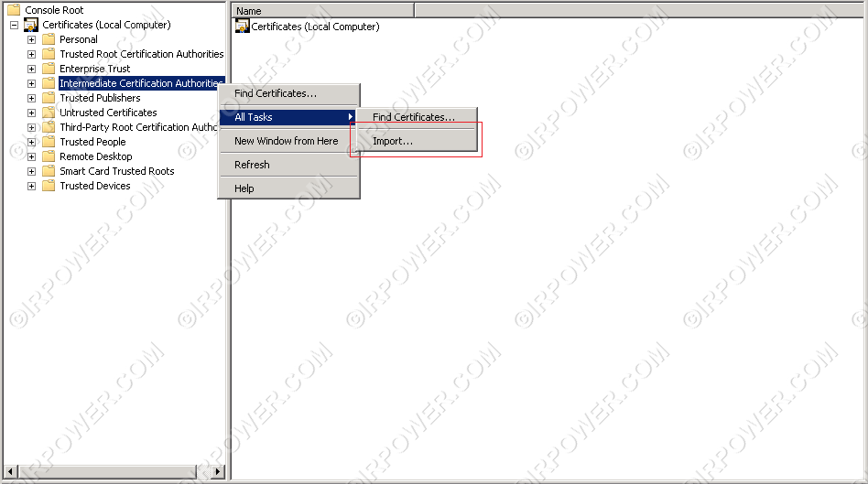Click the certificate icon in the right pane list
This screenshot has height=484, width=868.
pos(242,27)
